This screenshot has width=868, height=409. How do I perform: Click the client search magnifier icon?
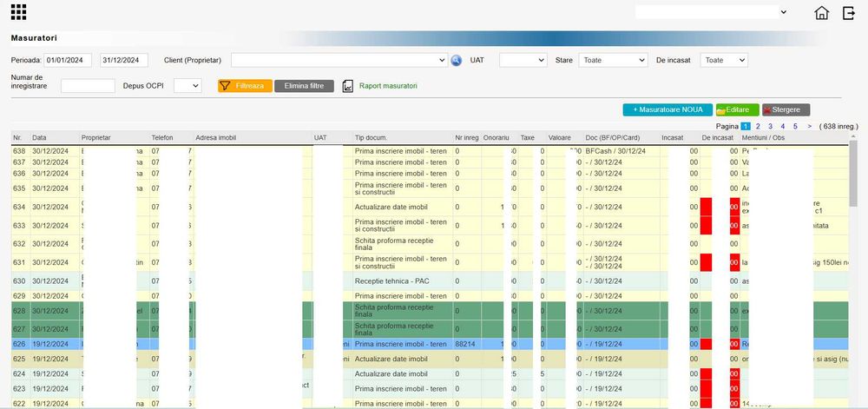pyautogui.click(x=457, y=60)
